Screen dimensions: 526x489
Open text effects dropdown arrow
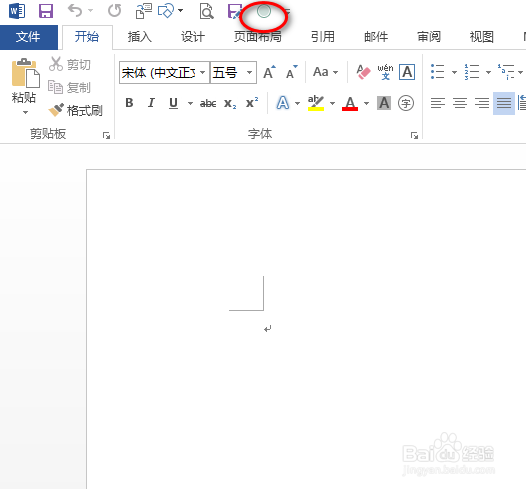(x=298, y=103)
